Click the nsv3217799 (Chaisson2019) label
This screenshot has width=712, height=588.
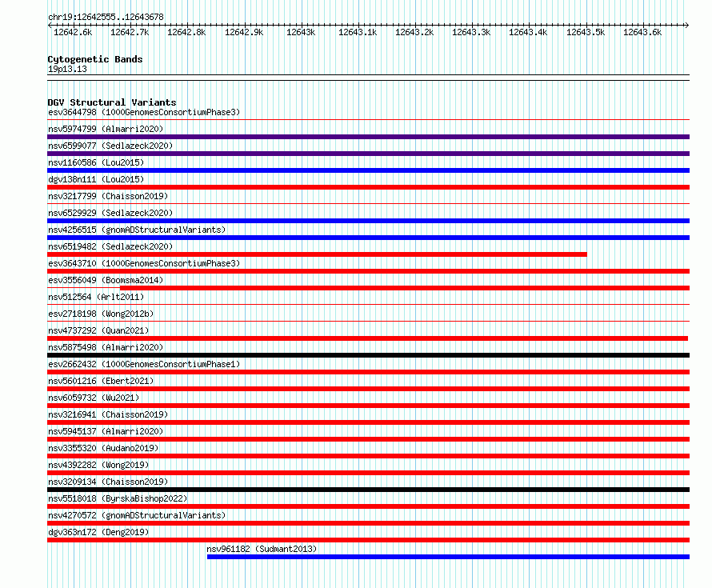coord(108,196)
